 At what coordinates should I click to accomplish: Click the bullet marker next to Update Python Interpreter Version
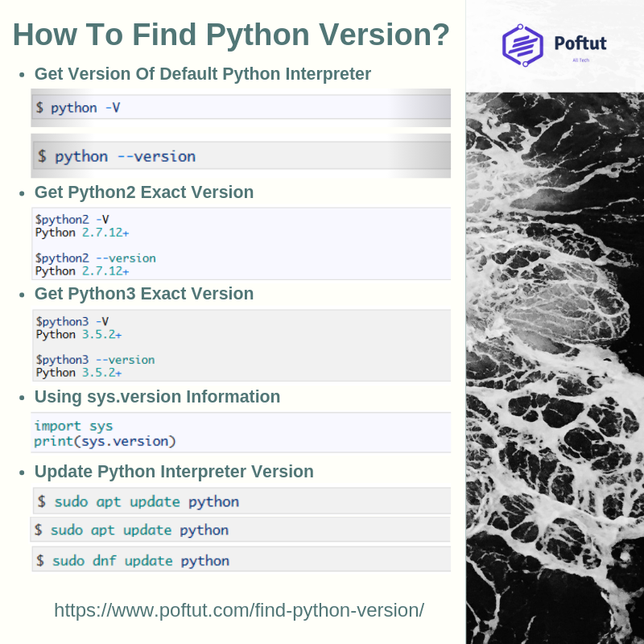(21, 473)
